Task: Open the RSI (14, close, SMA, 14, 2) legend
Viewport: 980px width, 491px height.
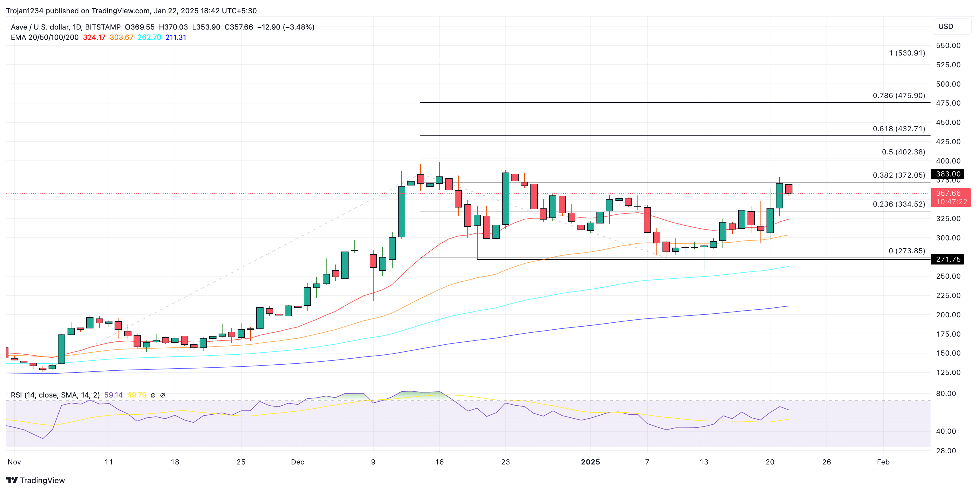Action: 55,395
